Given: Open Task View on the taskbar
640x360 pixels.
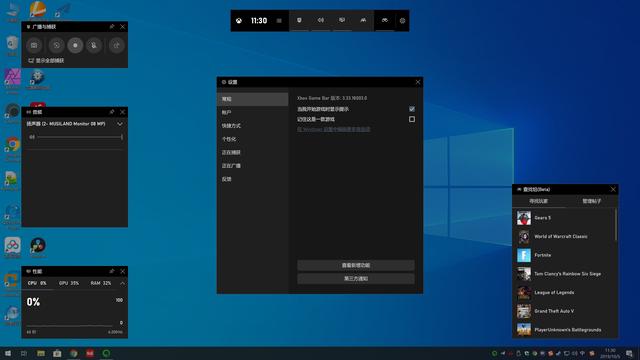Looking at the screenshot, I should (x=24, y=353).
